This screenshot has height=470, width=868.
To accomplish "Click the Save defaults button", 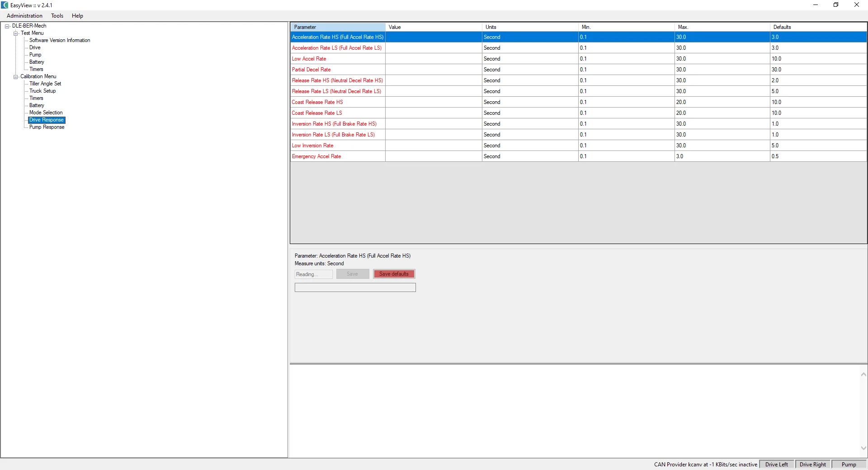I will pyautogui.click(x=394, y=274).
